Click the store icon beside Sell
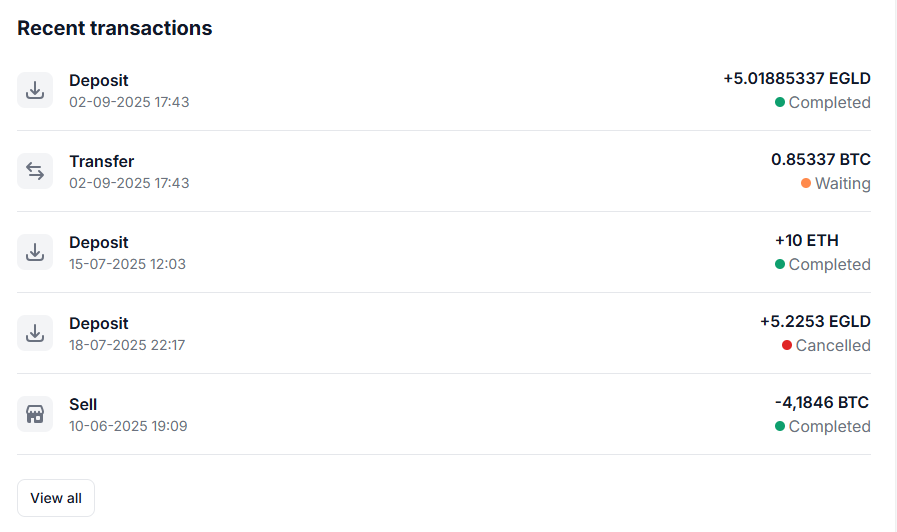The image size is (897, 532). click(35, 414)
